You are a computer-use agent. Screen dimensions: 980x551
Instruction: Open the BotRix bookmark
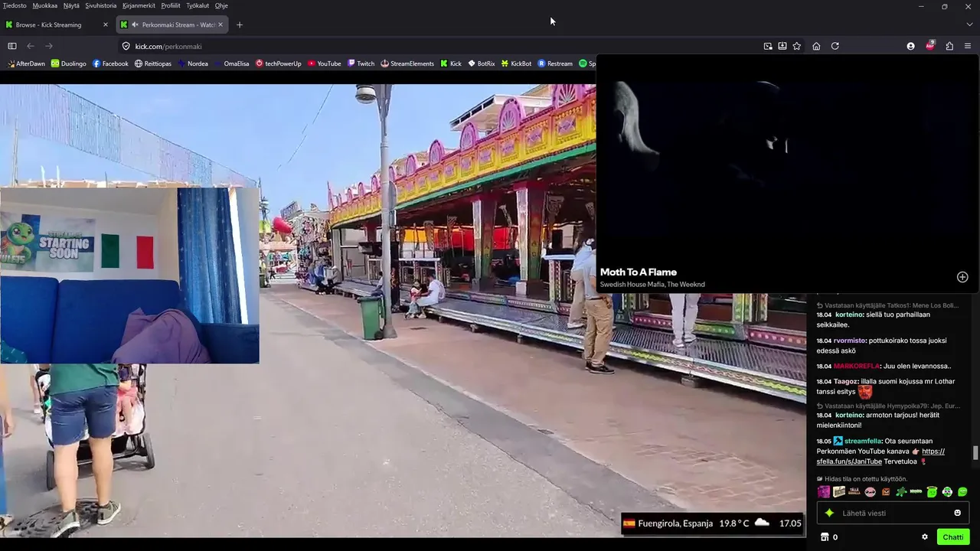(x=481, y=64)
